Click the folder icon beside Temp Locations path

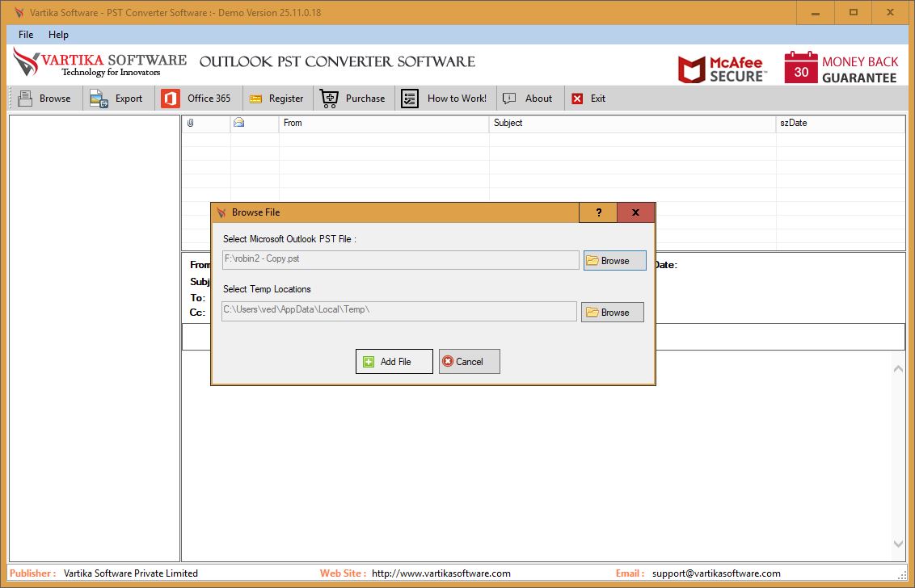[592, 312]
